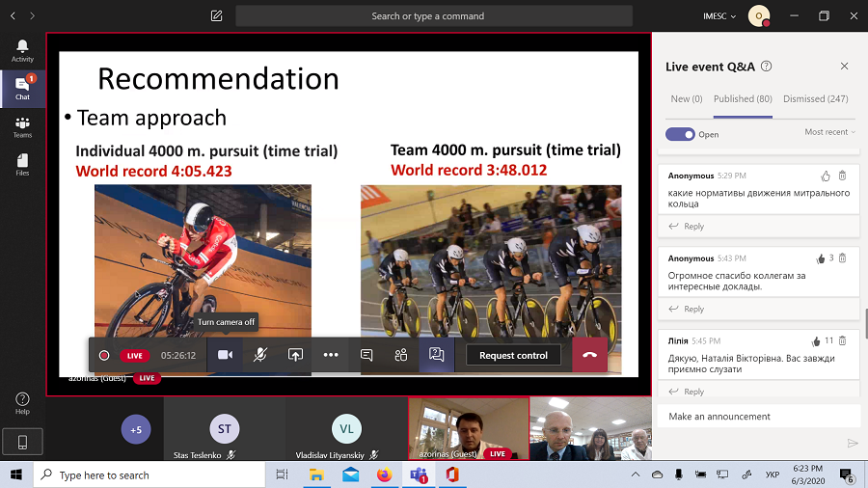Reply to Лілія's message
The image size is (868, 488).
tap(687, 392)
